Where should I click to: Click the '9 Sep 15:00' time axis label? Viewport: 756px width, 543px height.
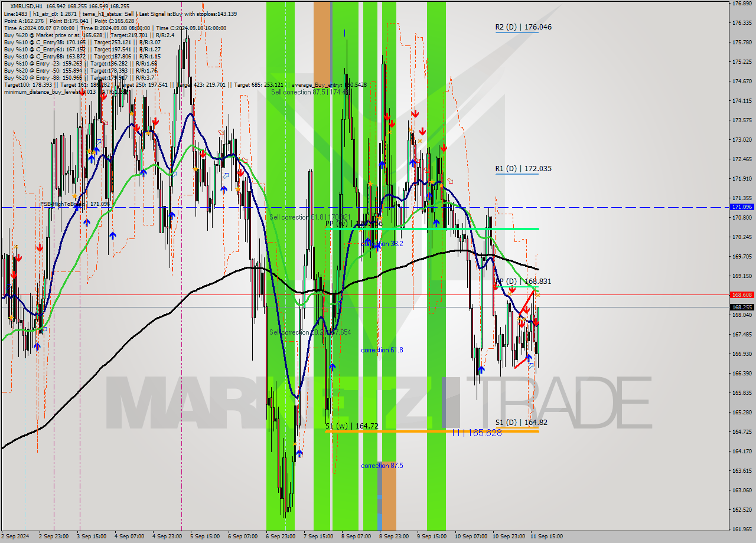coord(432,537)
